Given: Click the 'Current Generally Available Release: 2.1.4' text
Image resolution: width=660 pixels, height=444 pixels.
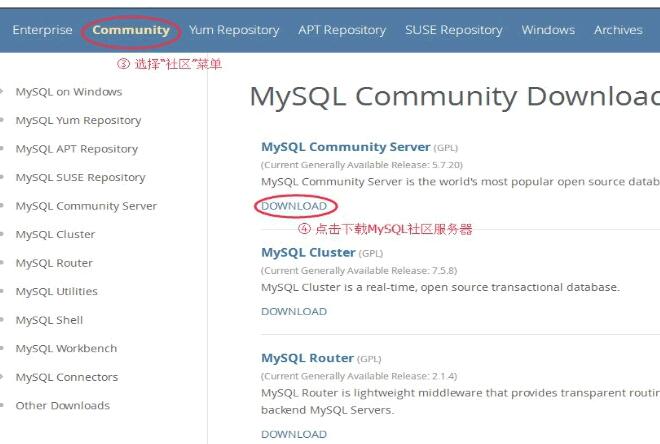Looking at the screenshot, I should click(x=359, y=376).
